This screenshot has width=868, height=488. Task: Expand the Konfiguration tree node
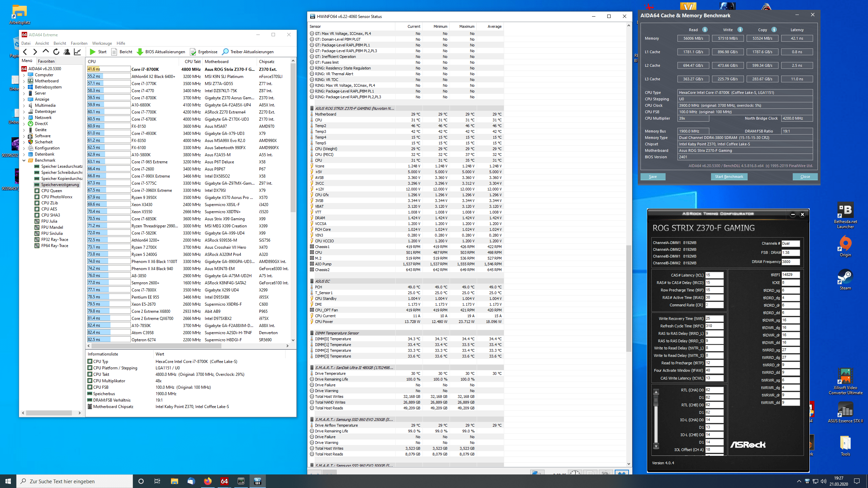coord(24,148)
